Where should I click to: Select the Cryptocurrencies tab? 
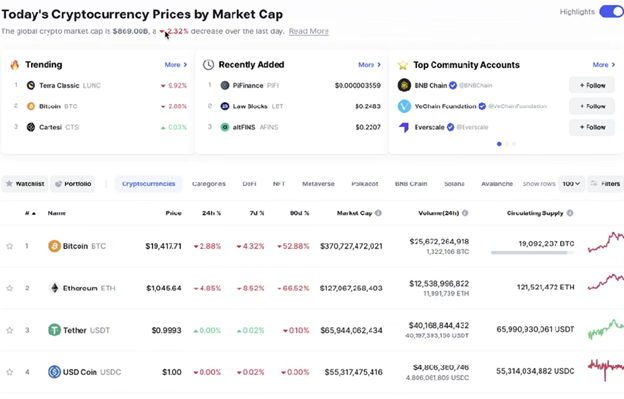(x=148, y=184)
